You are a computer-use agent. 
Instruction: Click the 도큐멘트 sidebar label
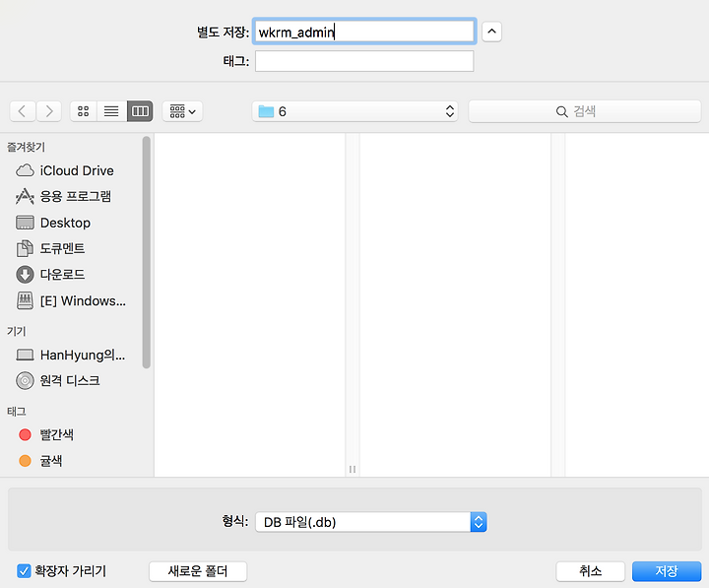pos(62,248)
